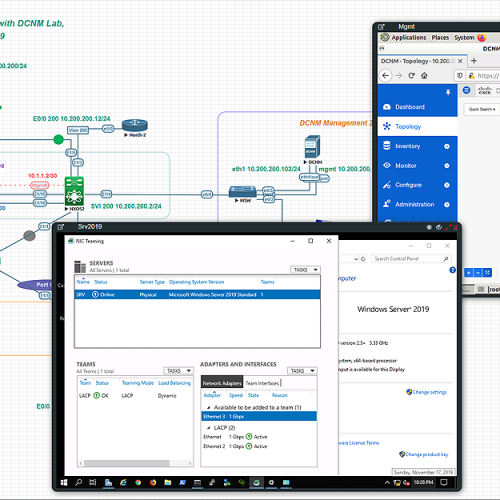Screen dimensions: 500x500
Task: Open Quick Search dropdown in DCNM
Action: [482, 109]
